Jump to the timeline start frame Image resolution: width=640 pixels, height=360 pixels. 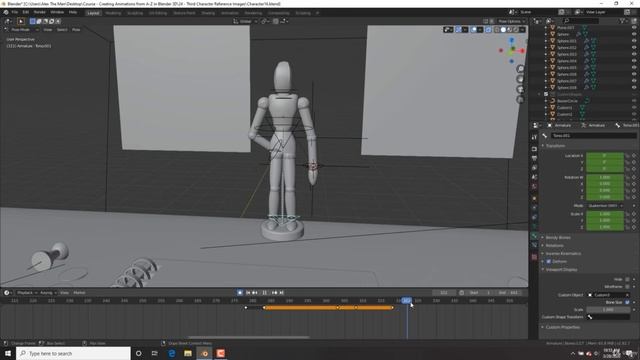[248, 293]
